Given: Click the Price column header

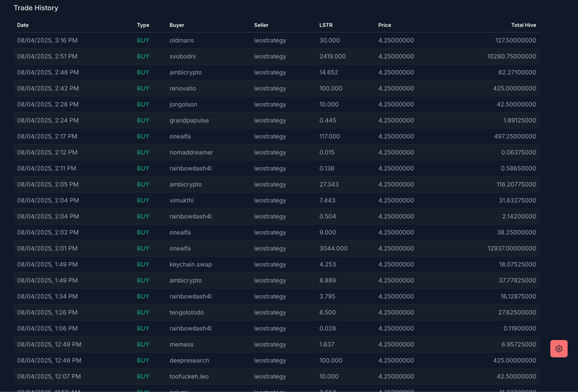Looking at the screenshot, I should click(385, 25).
